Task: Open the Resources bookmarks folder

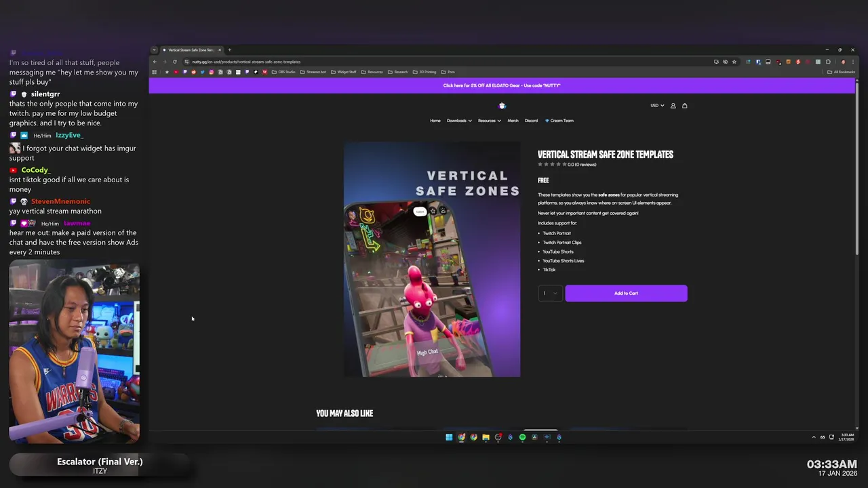Action: tap(372, 72)
